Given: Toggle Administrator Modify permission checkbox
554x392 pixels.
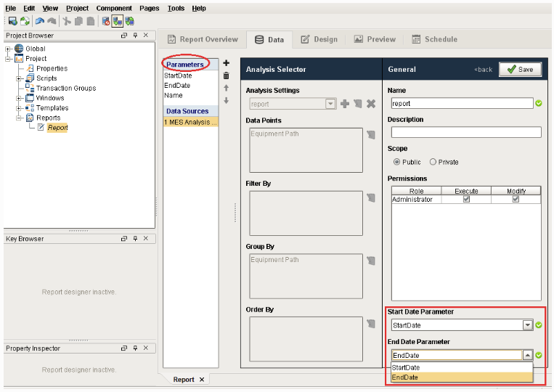Looking at the screenshot, I should coord(516,200).
